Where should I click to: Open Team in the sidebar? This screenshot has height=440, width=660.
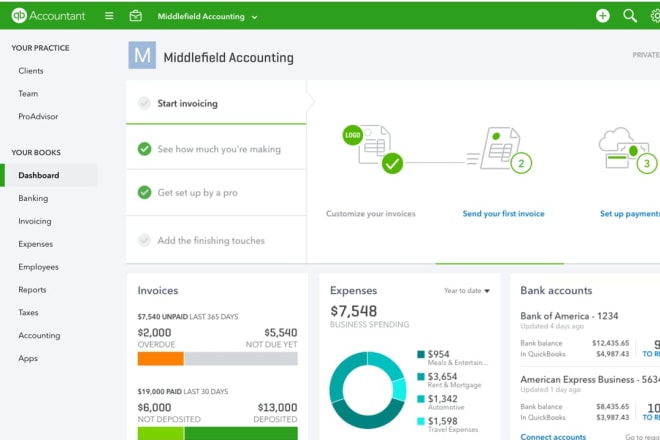pyautogui.click(x=28, y=93)
